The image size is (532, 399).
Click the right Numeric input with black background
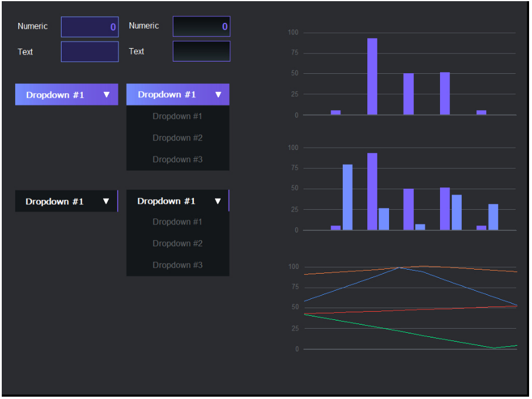[x=202, y=26]
